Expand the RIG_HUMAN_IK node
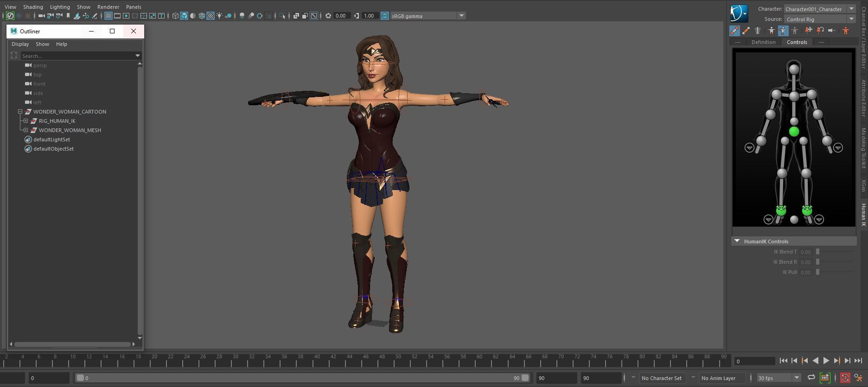The height and width of the screenshot is (387, 868). coord(26,121)
